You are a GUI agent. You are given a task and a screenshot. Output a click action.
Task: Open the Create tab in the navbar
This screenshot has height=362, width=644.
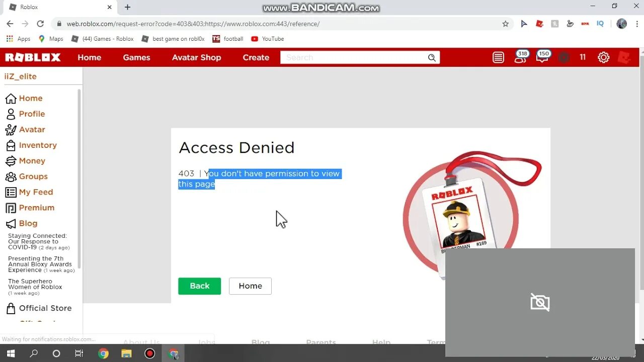pos(256,57)
